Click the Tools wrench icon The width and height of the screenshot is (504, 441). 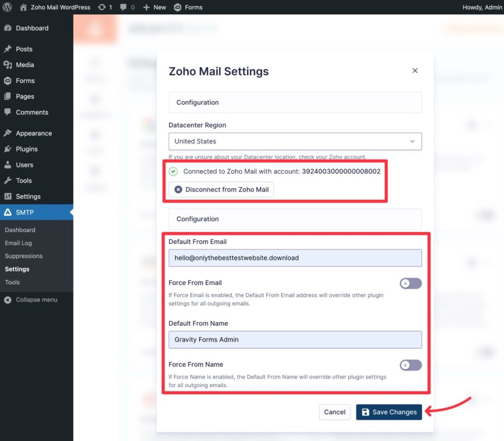8,180
